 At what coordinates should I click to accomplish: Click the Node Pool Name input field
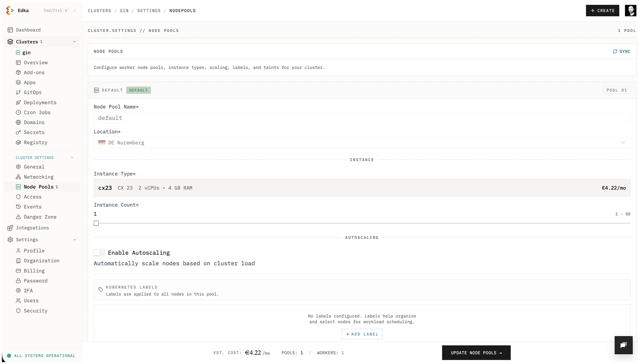(x=362, y=118)
